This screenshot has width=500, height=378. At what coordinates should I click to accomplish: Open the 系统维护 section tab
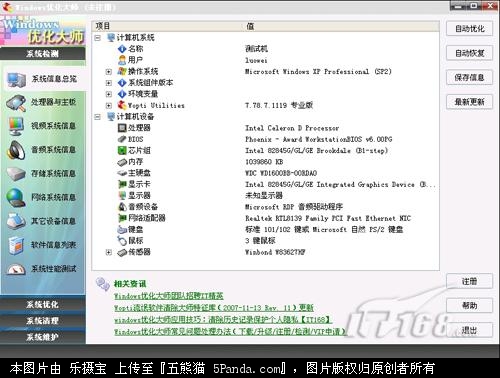(x=43, y=337)
